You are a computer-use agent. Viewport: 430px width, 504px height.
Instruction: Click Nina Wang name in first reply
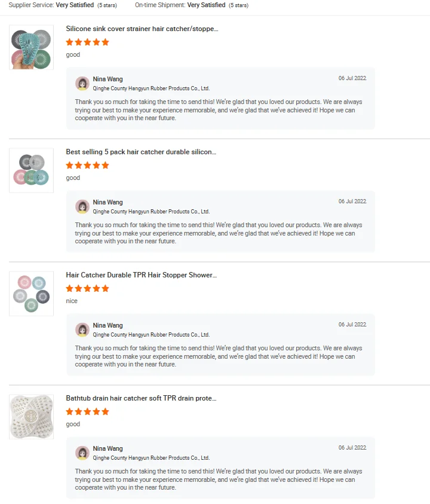click(108, 80)
